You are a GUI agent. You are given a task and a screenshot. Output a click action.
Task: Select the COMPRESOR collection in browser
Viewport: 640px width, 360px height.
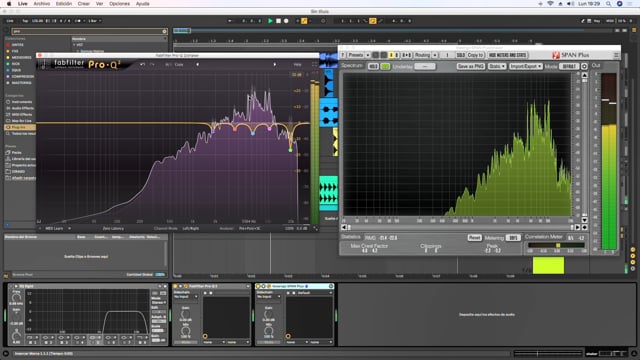(x=22, y=76)
